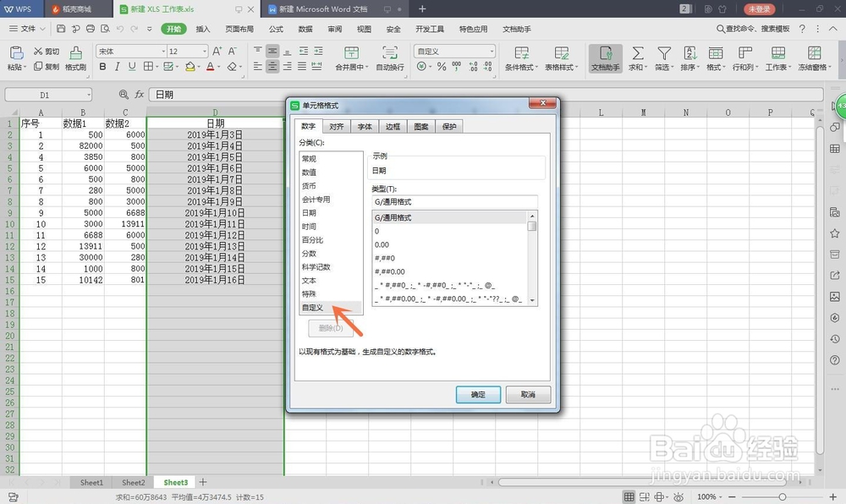The image size is (846, 504).
Task: Select 文本 in the category list
Action: [332, 280]
